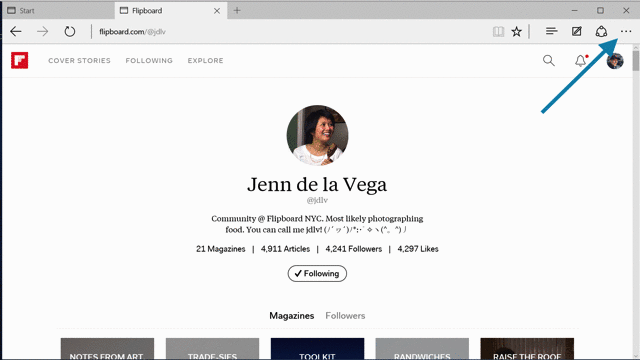Screen dimensions: 640x360
Task: Toggle the Following button for Jenn
Action: coord(317,273)
